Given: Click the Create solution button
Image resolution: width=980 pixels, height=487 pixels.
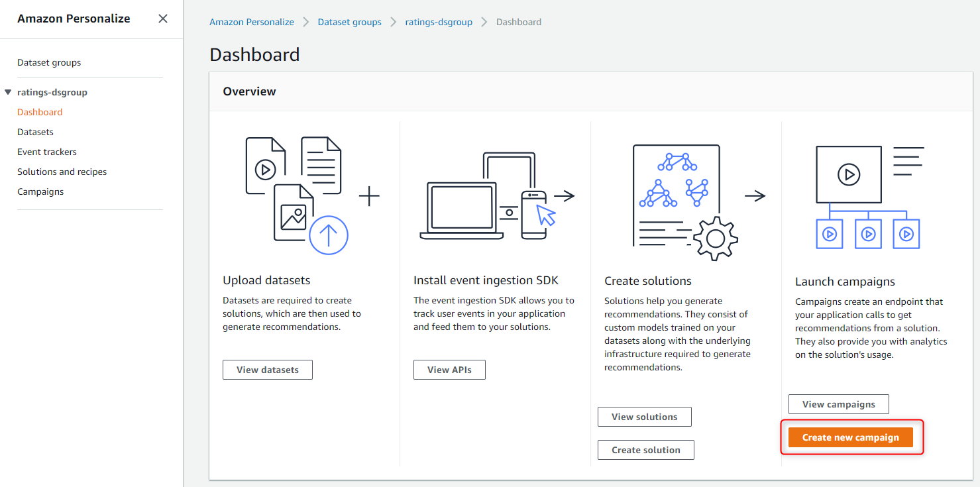Looking at the screenshot, I should click(x=646, y=450).
